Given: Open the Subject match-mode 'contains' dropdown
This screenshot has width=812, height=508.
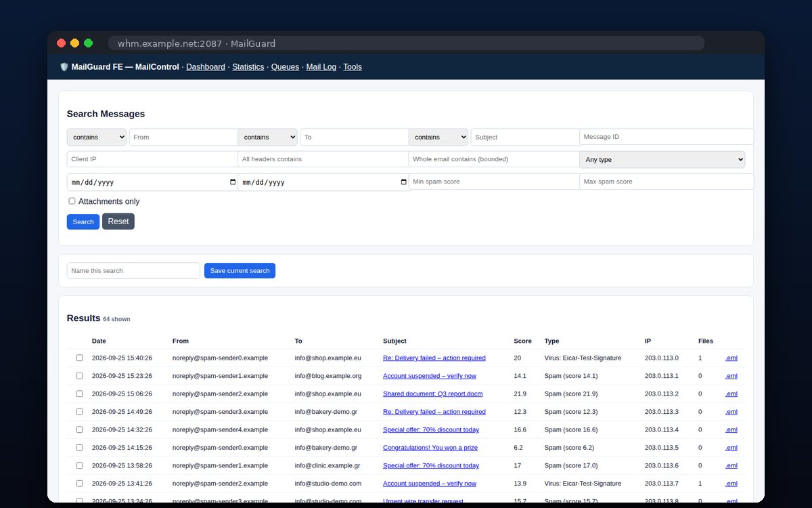Looking at the screenshot, I should pyautogui.click(x=438, y=137).
